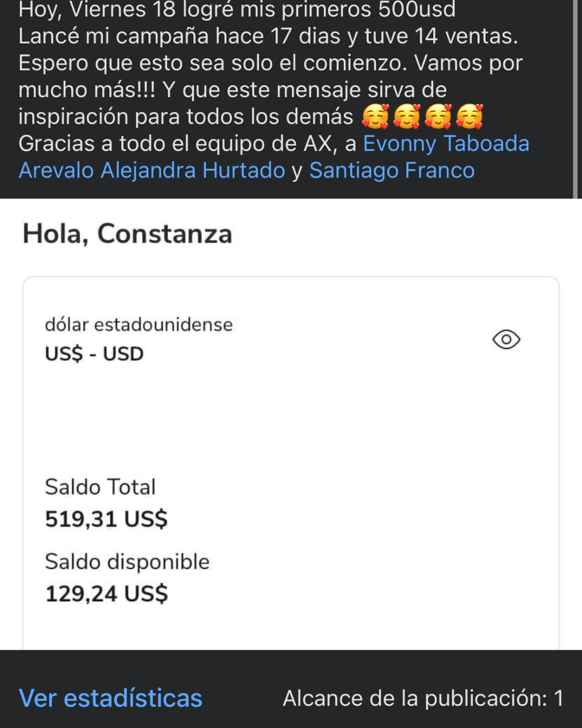Click the dólar estadounidense label

click(x=138, y=325)
